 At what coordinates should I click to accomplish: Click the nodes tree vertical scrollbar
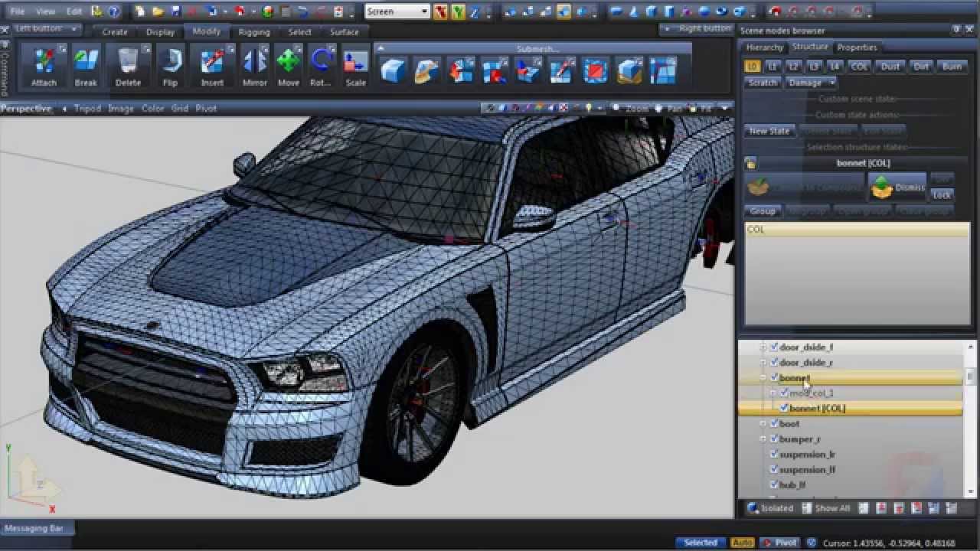(971, 417)
